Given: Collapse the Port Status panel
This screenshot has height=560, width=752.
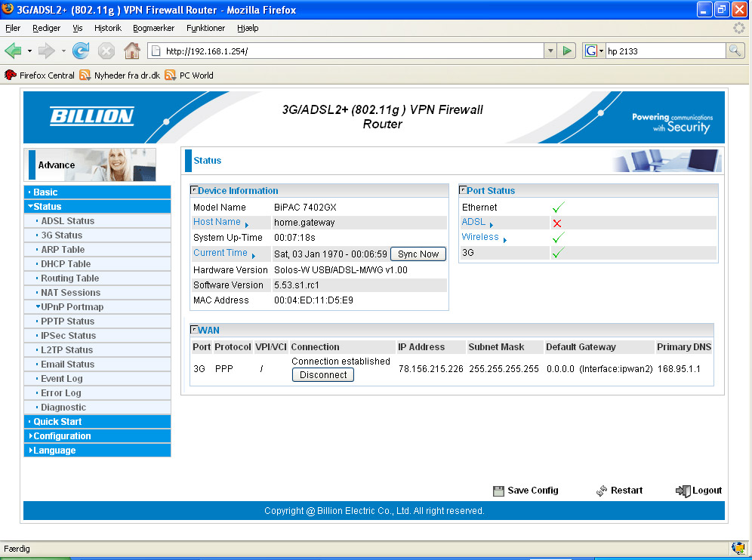Looking at the screenshot, I should pyautogui.click(x=463, y=190).
